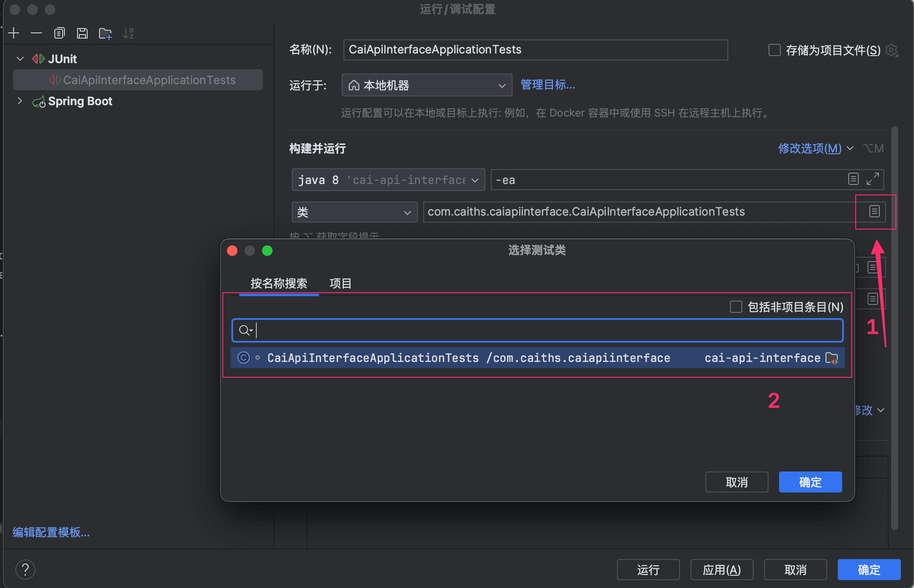Open the 本地机器 run target dropdown
The image size is (914, 588).
(x=427, y=85)
